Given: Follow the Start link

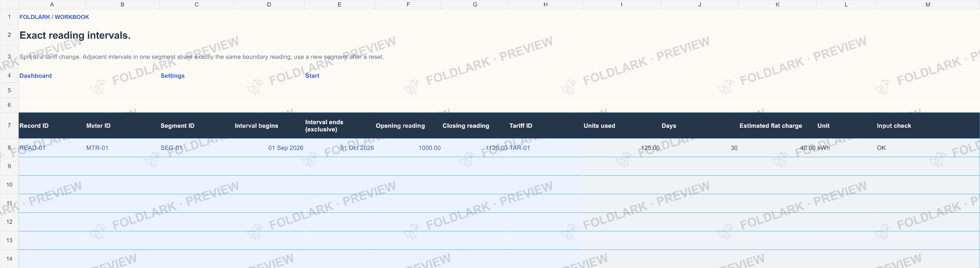Looking at the screenshot, I should (x=312, y=76).
